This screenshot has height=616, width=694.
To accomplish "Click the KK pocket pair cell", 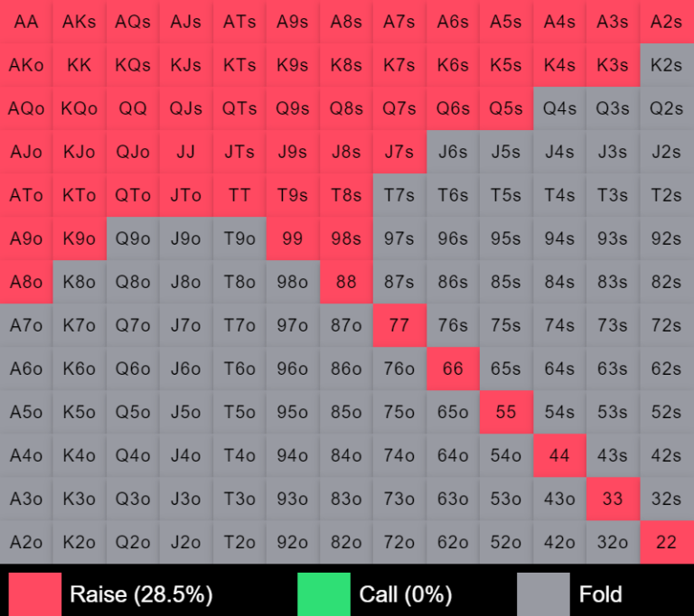I will [80, 65].
